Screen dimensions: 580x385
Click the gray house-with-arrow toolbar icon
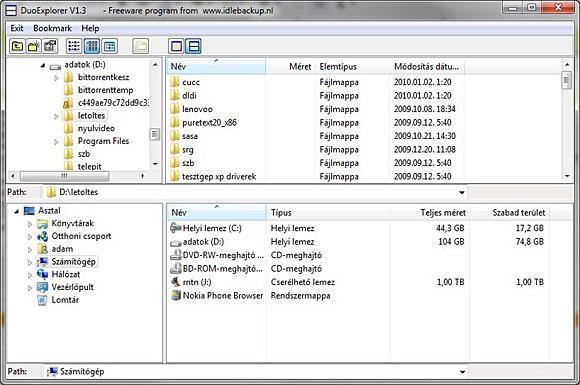tap(50, 46)
